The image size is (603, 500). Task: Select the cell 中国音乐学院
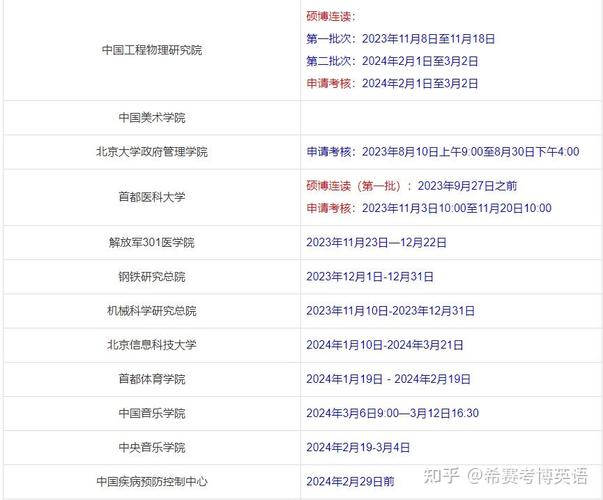[152, 413]
